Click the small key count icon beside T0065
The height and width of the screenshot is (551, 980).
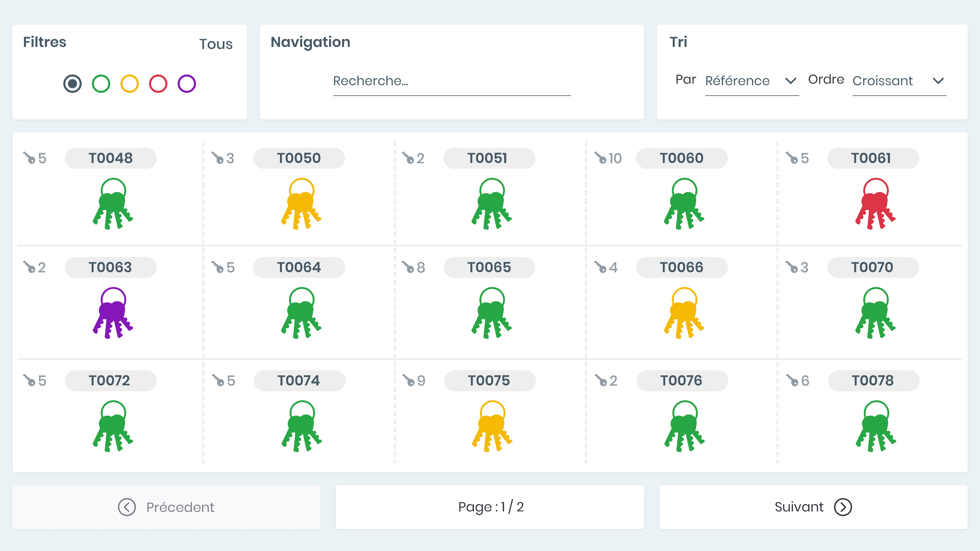[x=408, y=267]
